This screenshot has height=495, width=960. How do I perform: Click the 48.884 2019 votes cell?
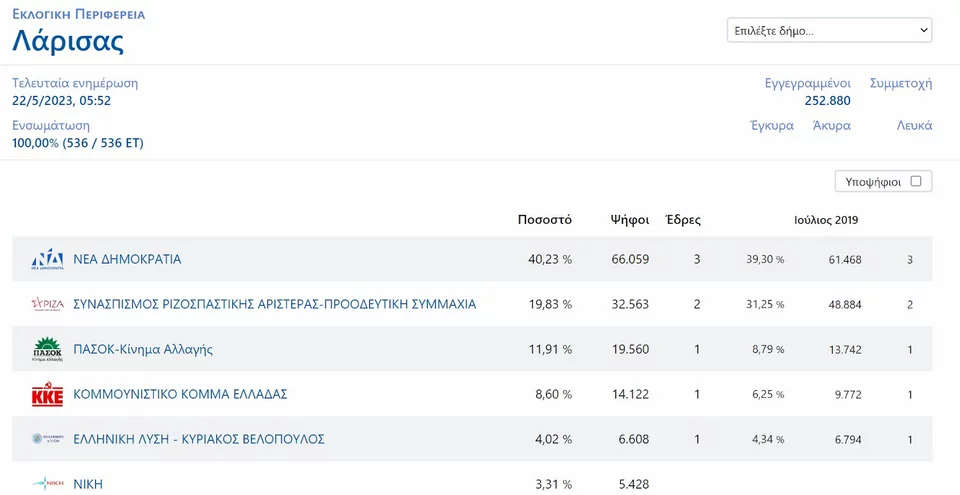tap(845, 304)
